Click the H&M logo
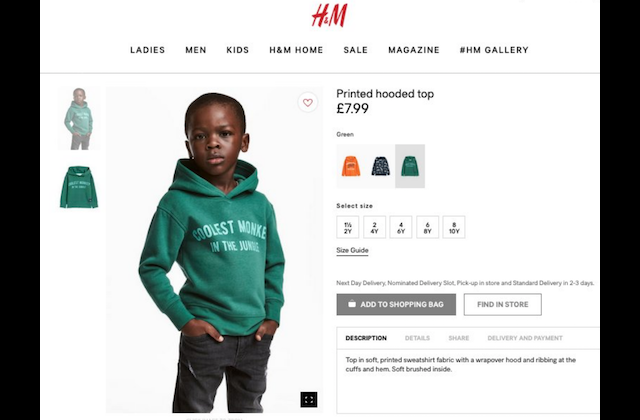The image size is (640, 420). (329, 16)
